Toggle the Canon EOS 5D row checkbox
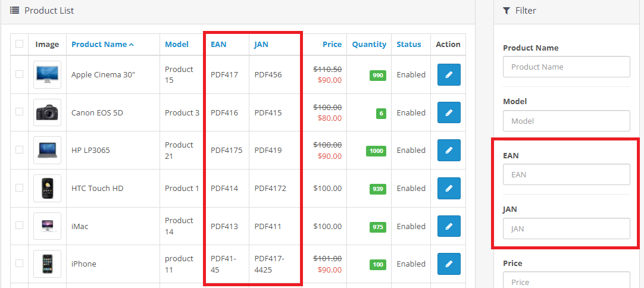 [20, 112]
